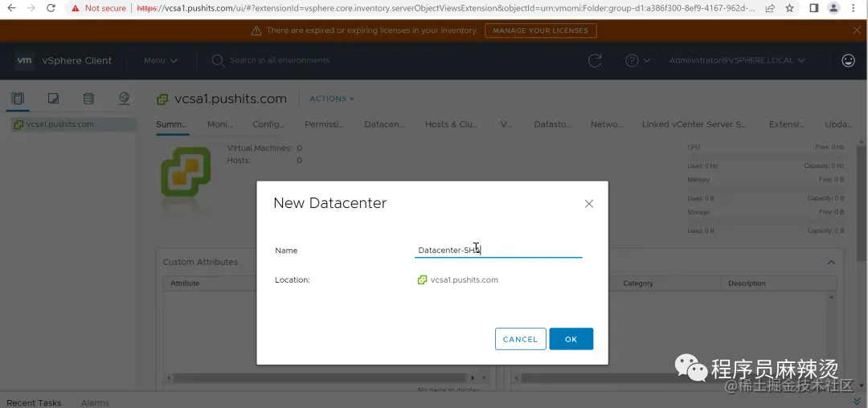
Task: Open the browser side panel icon
Action: 813,8
